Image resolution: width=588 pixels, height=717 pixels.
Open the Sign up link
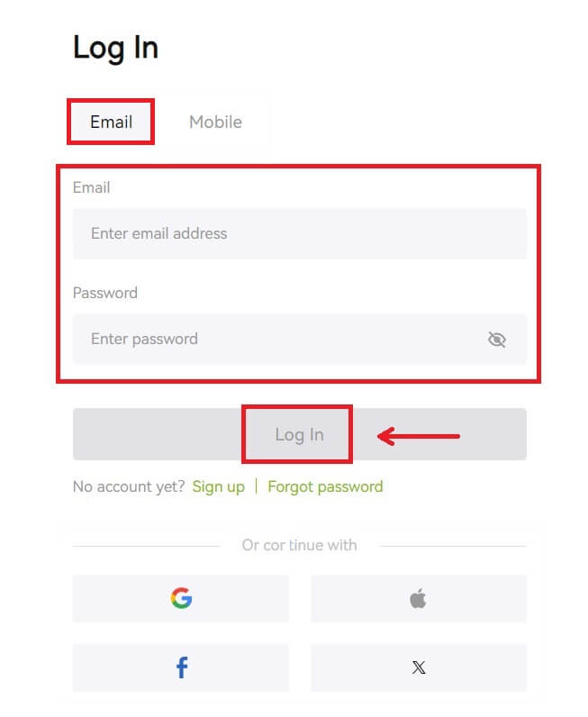pos(218,486)
